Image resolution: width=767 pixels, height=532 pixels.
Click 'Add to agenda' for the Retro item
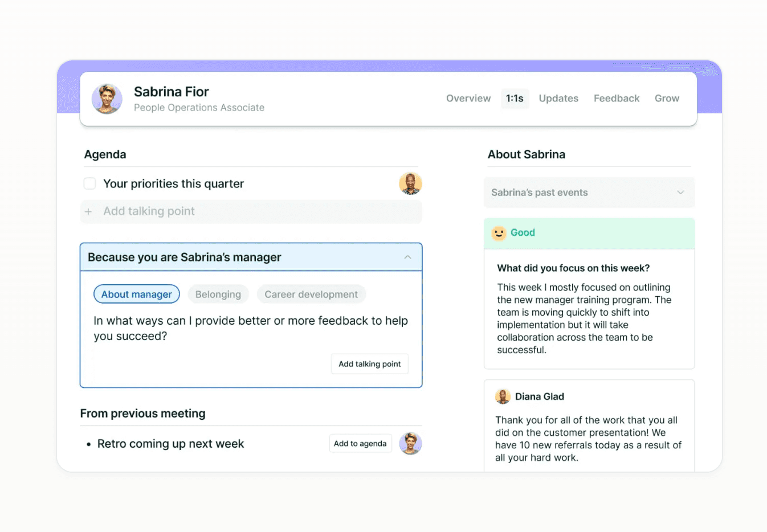[360, 444]
